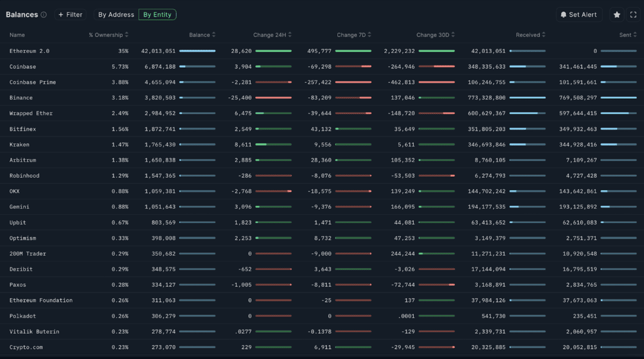Click the Set Alert bell button
This screenshot has height=359, width=644.
[579, 15]
